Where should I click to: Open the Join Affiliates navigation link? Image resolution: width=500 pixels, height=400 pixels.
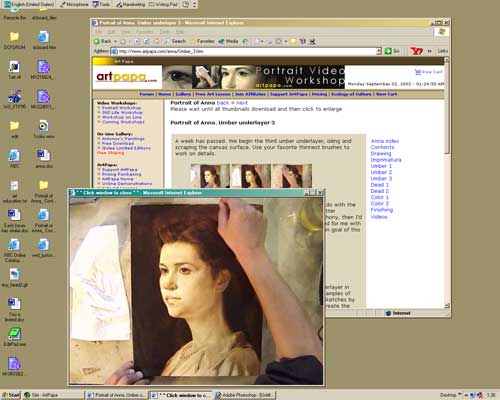(250, 94)
